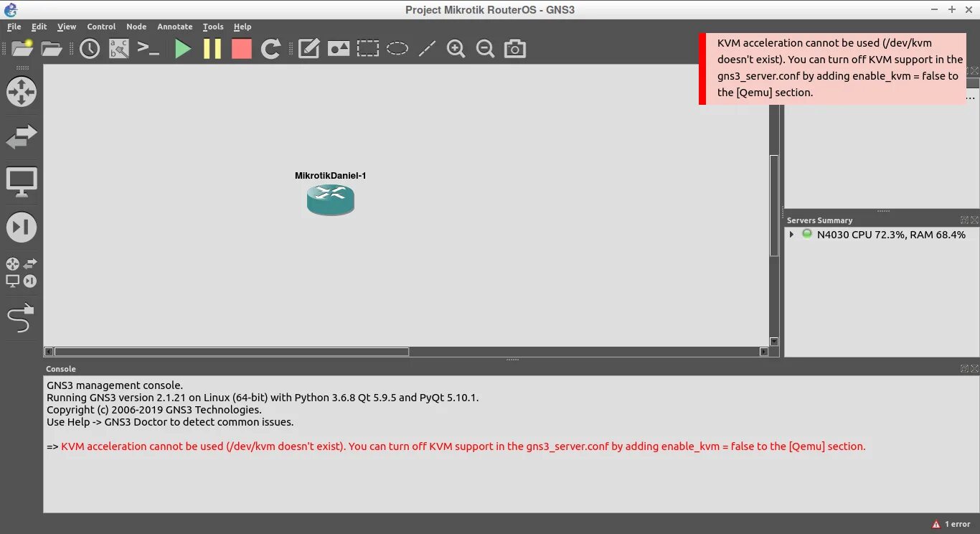Open the Help menu

coord(242,27)
